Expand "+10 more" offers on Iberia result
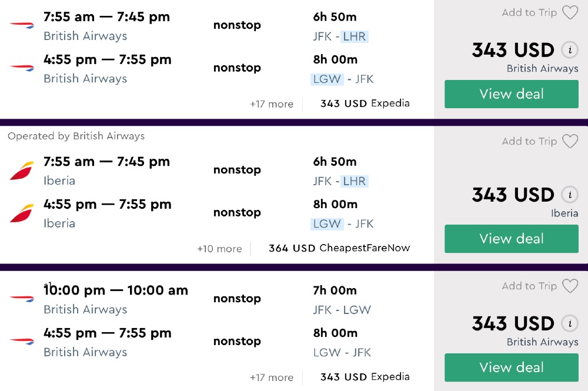The height and width of the screenshot is (391, 588). 219,249
